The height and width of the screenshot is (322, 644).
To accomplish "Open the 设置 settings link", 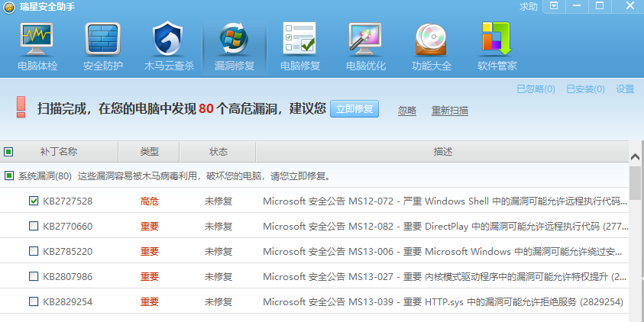I will point(625,89).
